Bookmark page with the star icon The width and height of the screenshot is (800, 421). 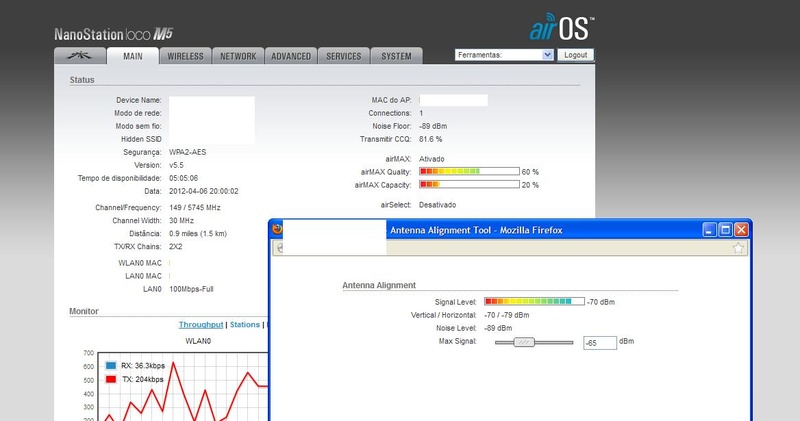tap(738, 248)
